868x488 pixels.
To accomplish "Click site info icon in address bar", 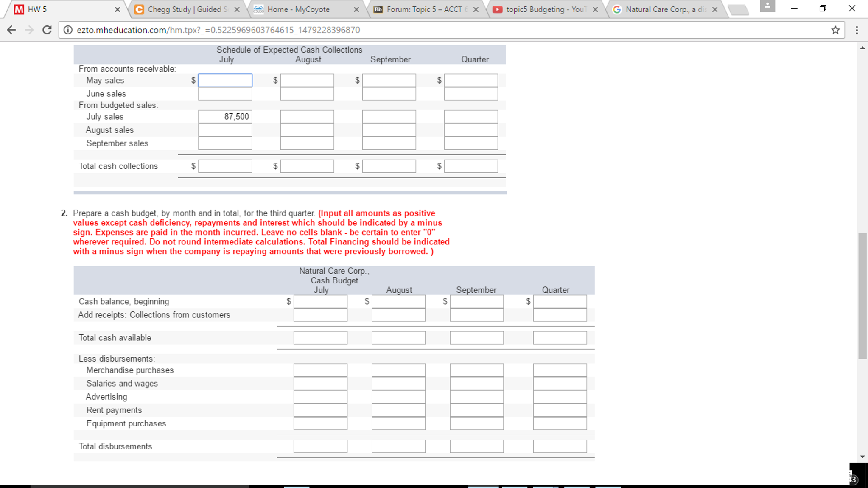I will coord(68,30).
